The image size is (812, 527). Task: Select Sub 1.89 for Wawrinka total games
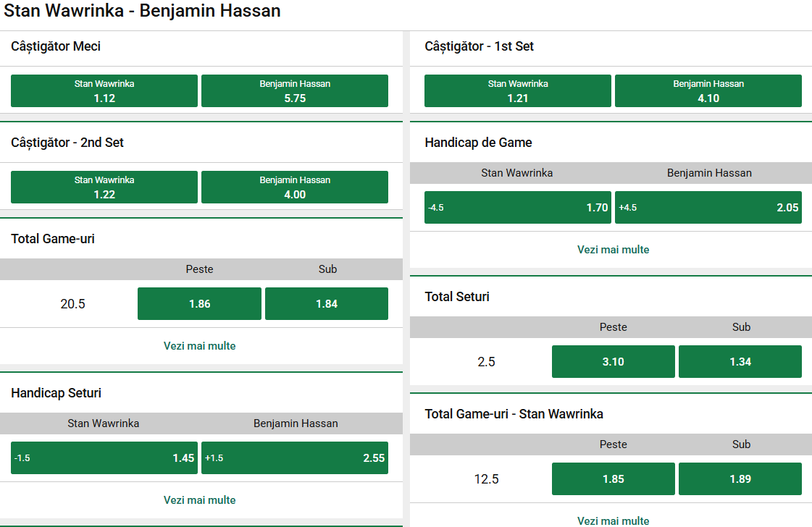pyautogui.click(x=740, y=478)
